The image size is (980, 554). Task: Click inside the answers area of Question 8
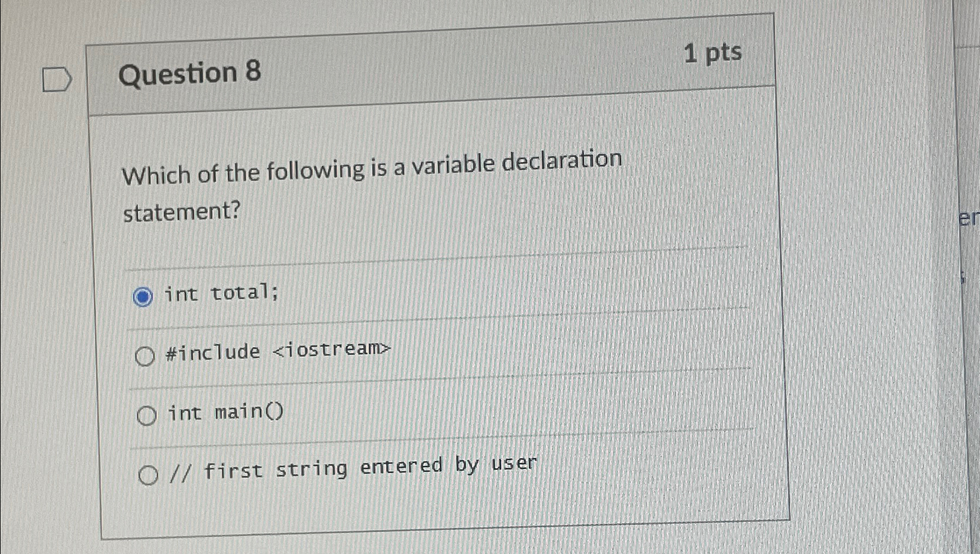tap(408, 384)
